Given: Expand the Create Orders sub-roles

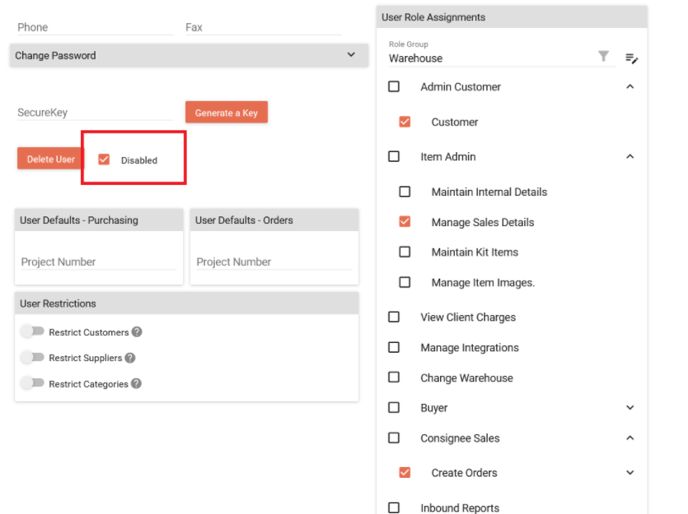Looking at the screenshot, I should 630,472.
